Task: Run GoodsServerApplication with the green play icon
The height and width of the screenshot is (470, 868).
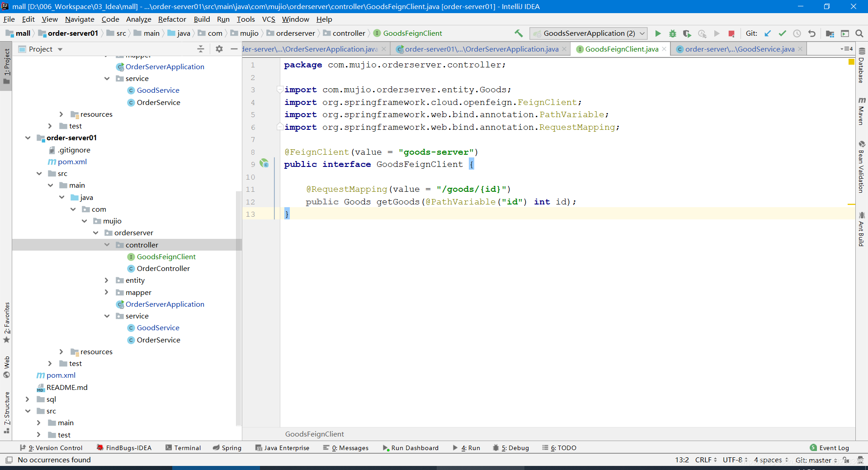Action: coord(658,33)
